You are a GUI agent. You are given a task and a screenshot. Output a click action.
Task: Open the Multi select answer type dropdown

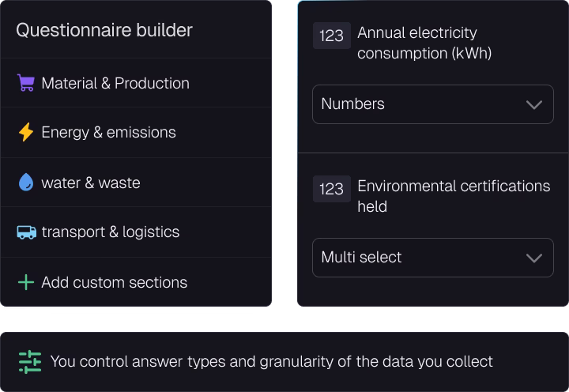(433, 258)
